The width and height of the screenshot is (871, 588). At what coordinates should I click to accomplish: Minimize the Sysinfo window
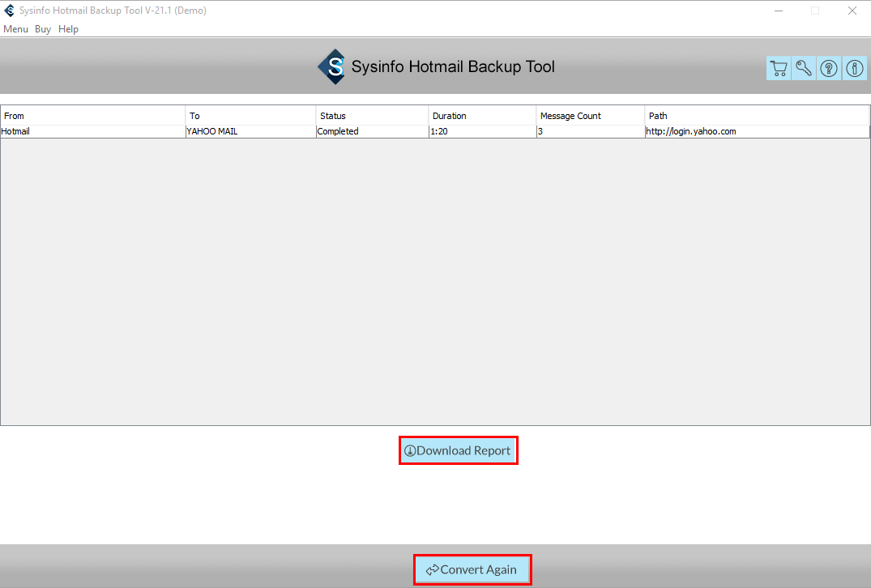pos(779,11)
